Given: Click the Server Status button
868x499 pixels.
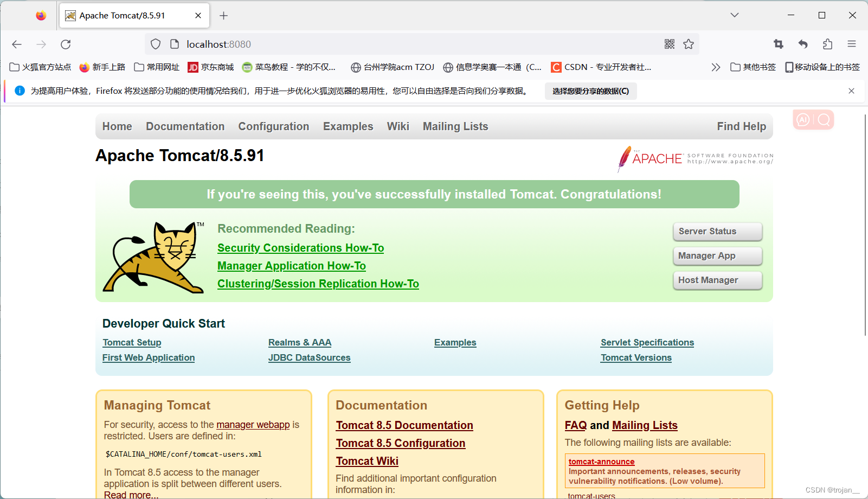Looking at the screenshot, I should [717, 232].
